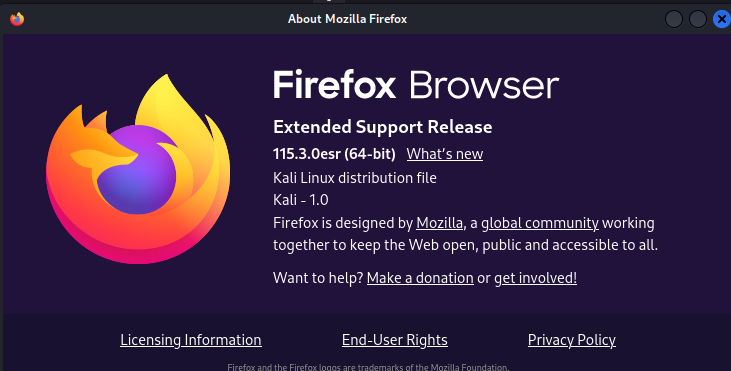This screenshot has height=371, width=731.
Task: Open the Privacy Policy link
Action: tap(572, 340)
